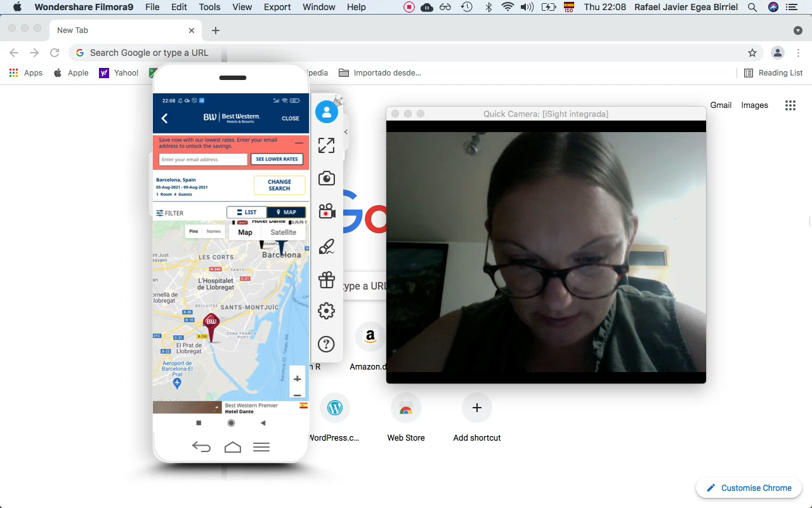The image size is (812, 508).
Task: Open the View menu
Action: point(242,7)
